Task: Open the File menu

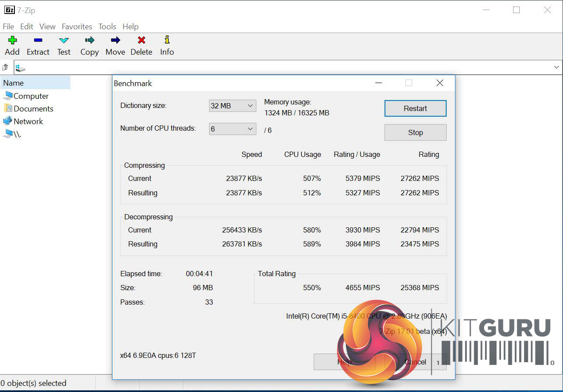Action: pyautogui.click(x=8, y=27)
